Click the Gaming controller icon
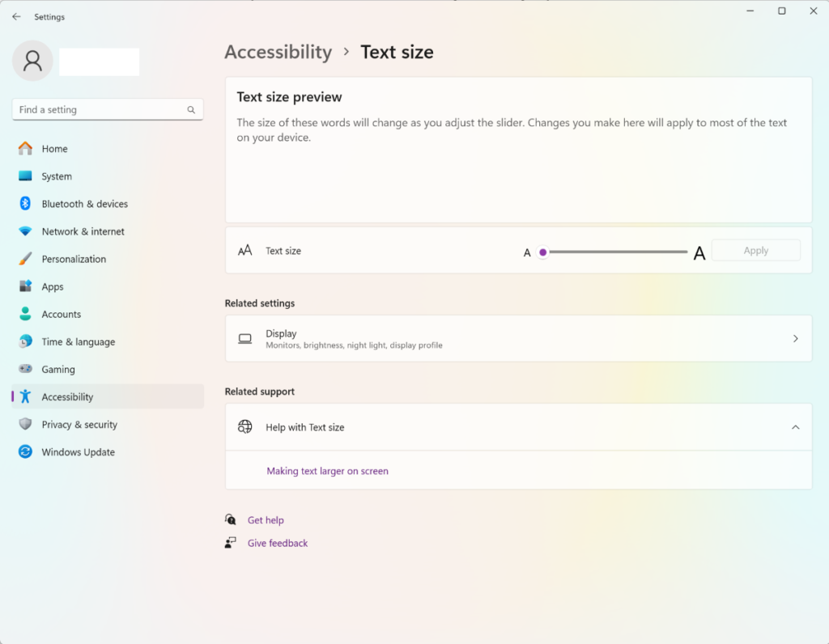829x644 pixels. point(25,369)
